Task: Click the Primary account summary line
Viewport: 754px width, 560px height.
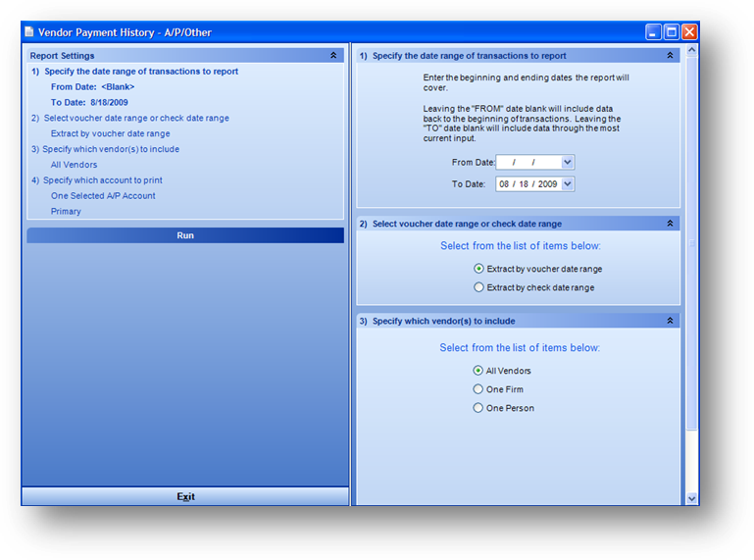Action: [66, 211]
